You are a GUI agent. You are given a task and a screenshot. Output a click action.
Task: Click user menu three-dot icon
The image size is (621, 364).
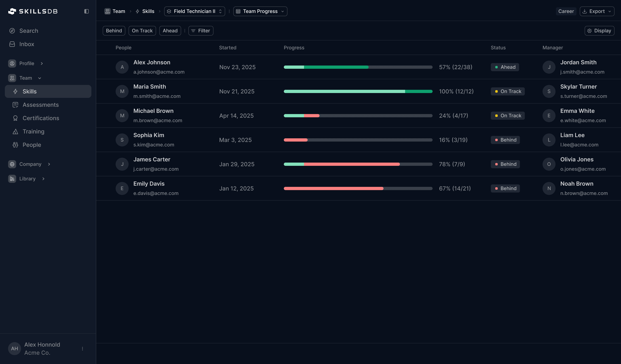click(x=82, y=348)
